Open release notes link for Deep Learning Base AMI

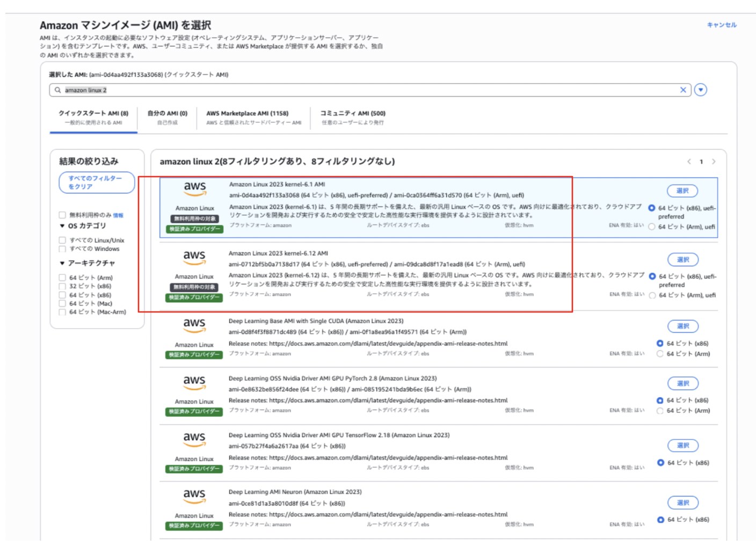point(388,344)
